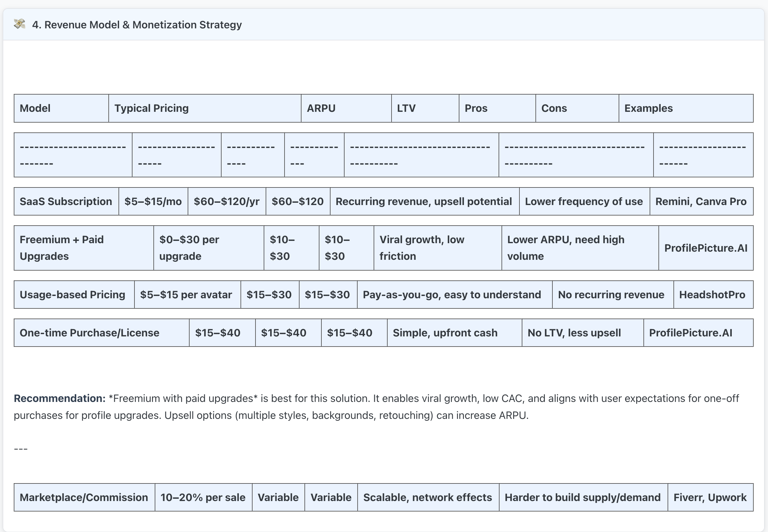Select the Marketplace/Commission cell
Image resolution: width=768 pixels, height=532 pixels.
pos(84,497)
